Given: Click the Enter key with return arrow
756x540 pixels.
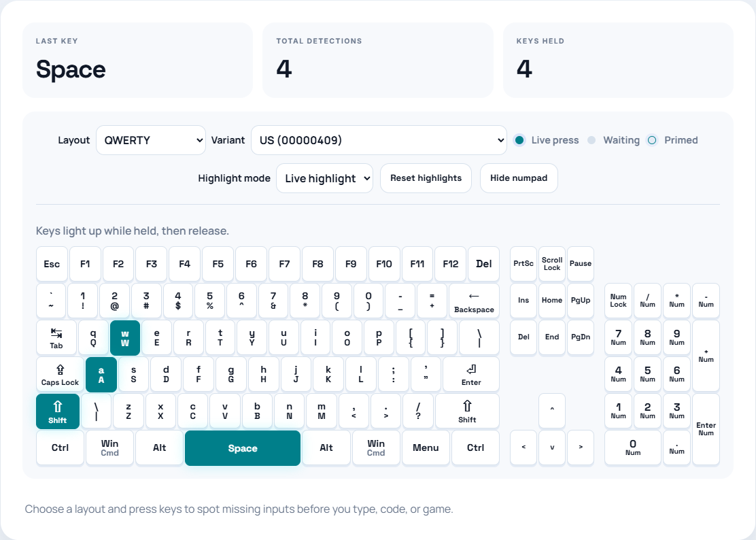Looking at the screenshot, I should (471, 375).
